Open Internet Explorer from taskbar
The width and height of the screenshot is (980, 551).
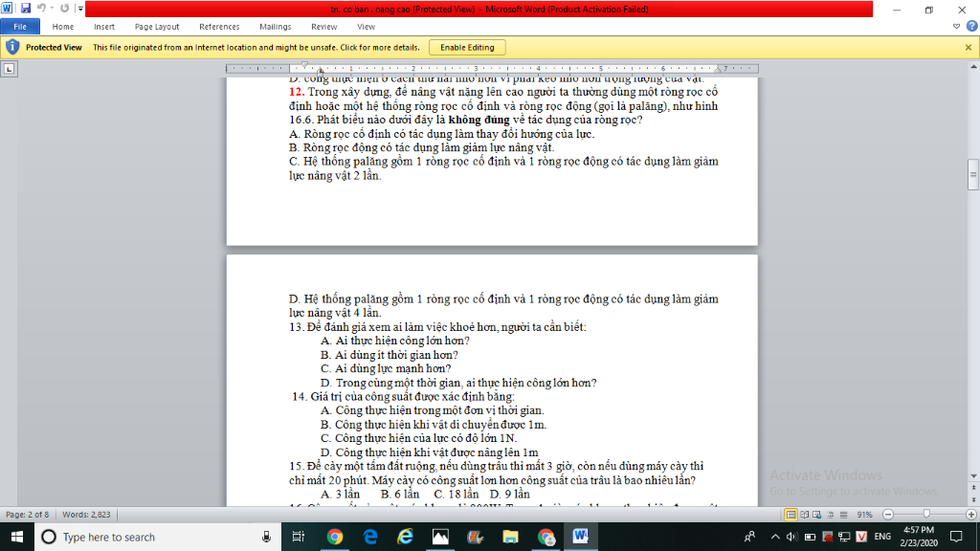click(405, 537)
